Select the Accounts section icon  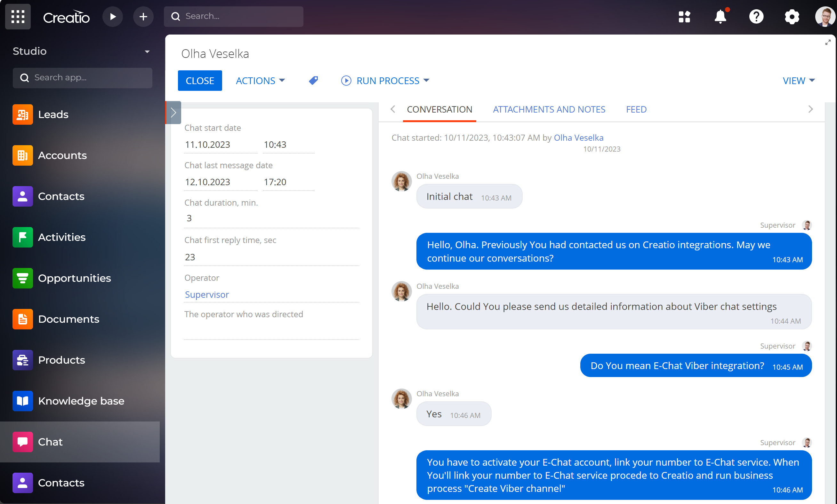[x=22, y=155]
